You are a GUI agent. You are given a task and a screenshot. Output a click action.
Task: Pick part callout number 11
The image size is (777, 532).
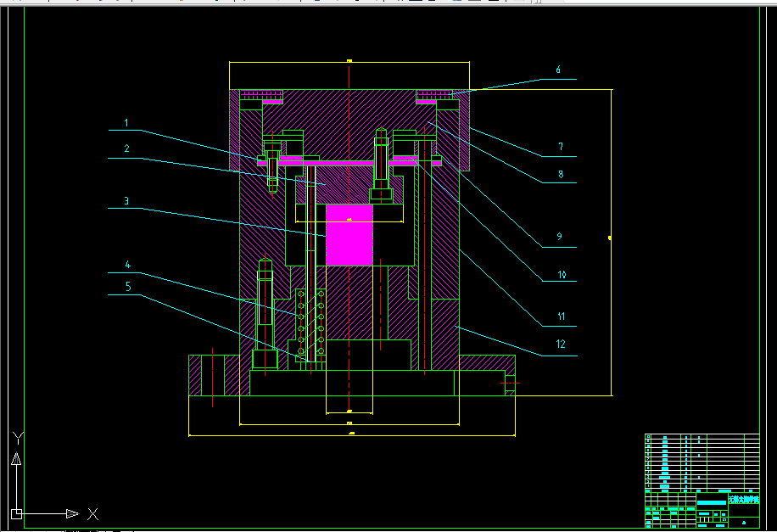[561, 316]
